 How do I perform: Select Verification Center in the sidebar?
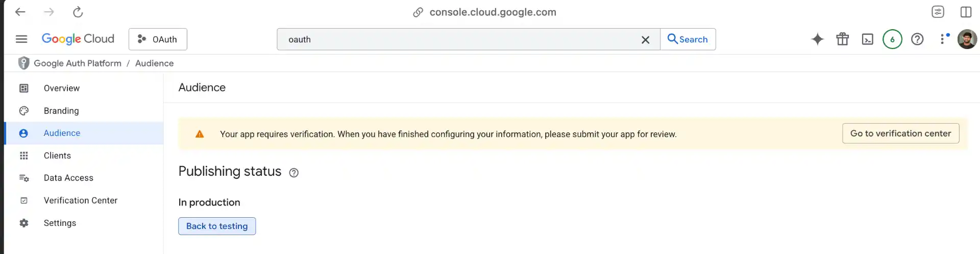[81, 200]
